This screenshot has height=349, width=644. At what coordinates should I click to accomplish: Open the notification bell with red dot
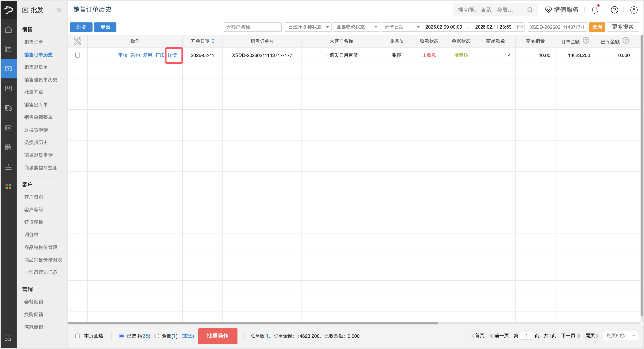594,10
